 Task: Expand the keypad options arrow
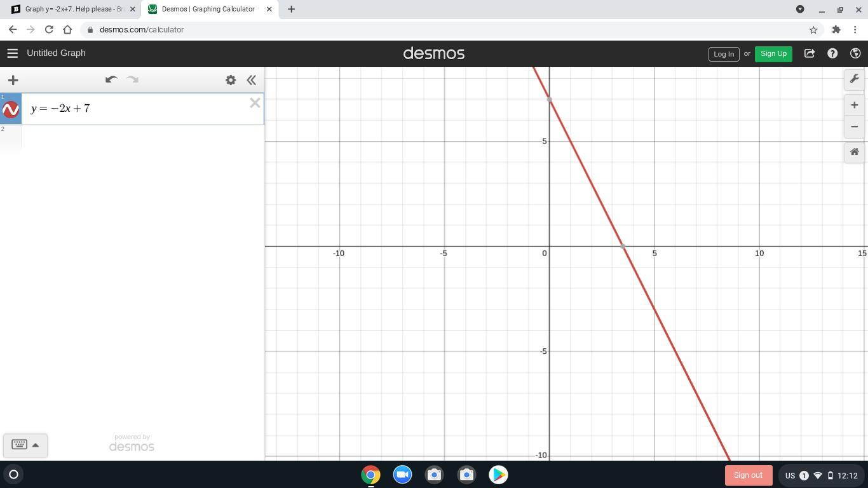point(36,445)
